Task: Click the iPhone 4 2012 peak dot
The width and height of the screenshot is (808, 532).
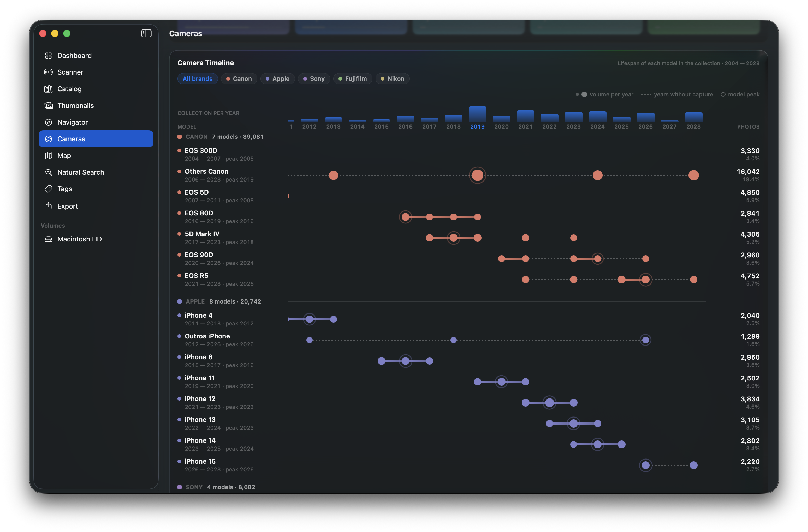Action: (x=309, y=319)
